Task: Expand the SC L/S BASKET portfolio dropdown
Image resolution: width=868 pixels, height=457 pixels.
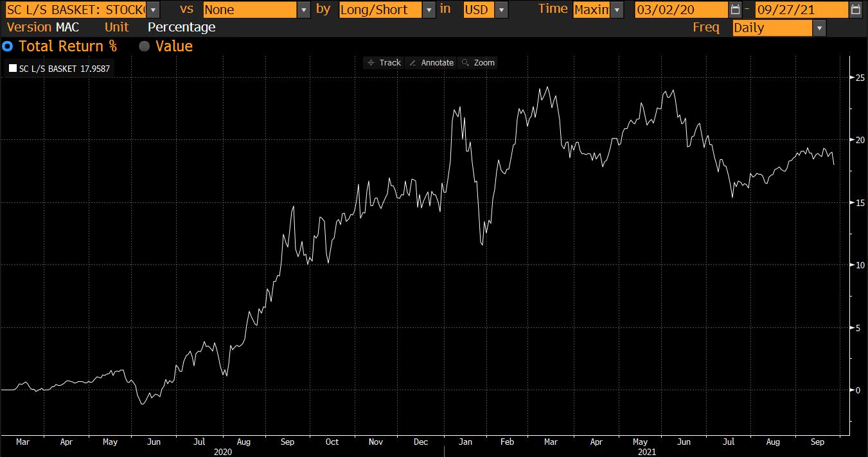Action: (x=153, y=10)
